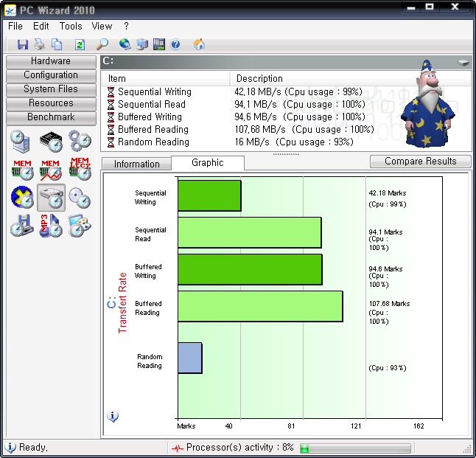The image size is (476, 458).
Task: Open the Edit menu
Action: pyautogui.click(x=41, y=26)
